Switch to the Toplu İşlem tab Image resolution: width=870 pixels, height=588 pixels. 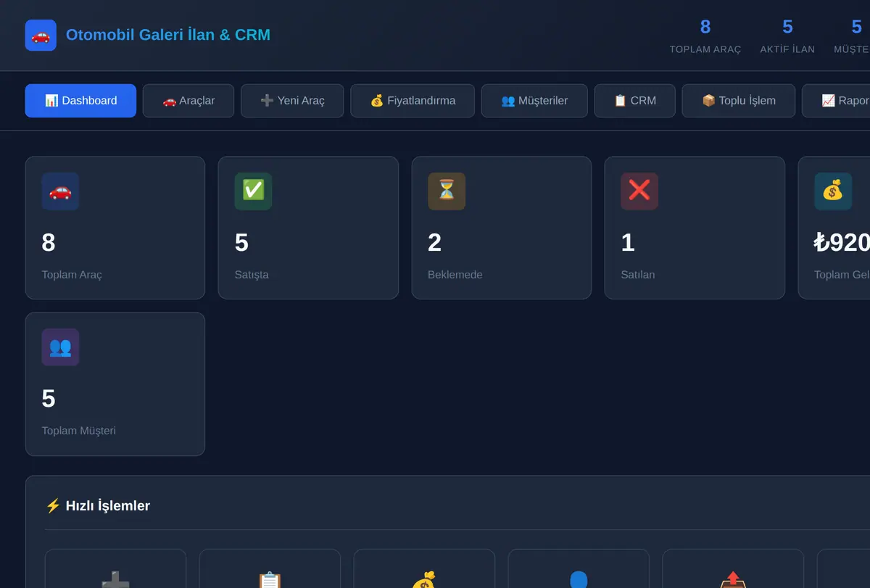(x=738, y=101)
